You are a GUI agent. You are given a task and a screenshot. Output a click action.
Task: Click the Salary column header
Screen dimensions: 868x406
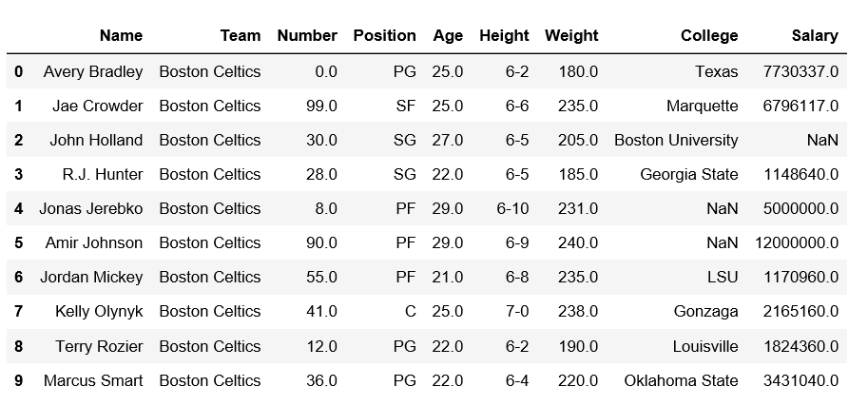(x=815, y=35)
